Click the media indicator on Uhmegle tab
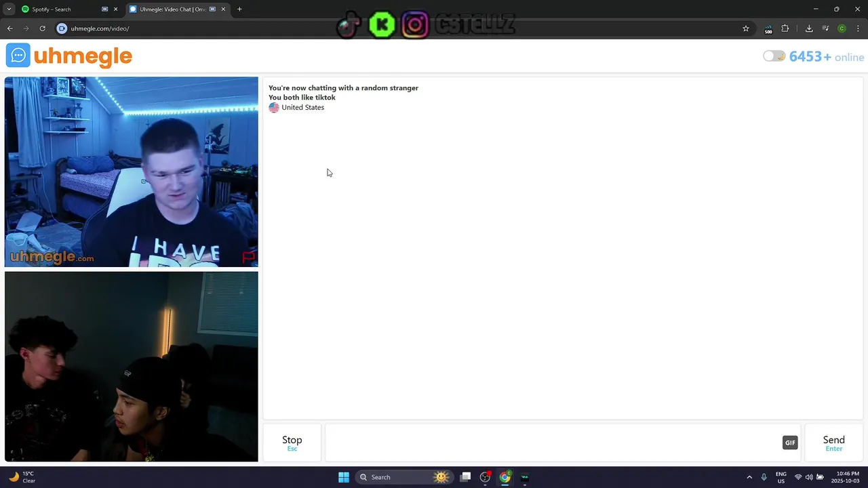The image size is (868, 488). pos(213,9)
